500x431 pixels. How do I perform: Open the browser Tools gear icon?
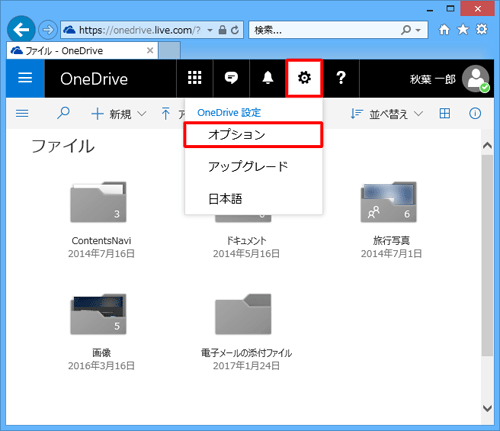(x=481, y=29)
